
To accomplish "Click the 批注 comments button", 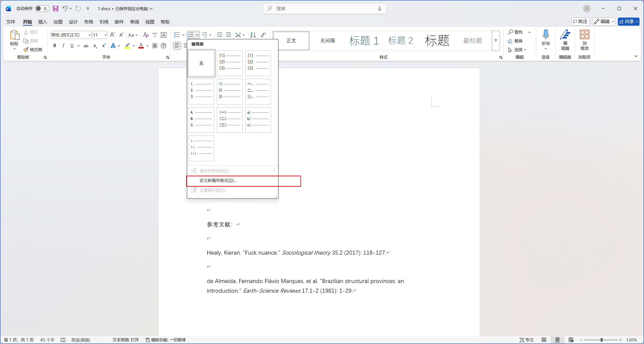I will [x=580, y=22].
